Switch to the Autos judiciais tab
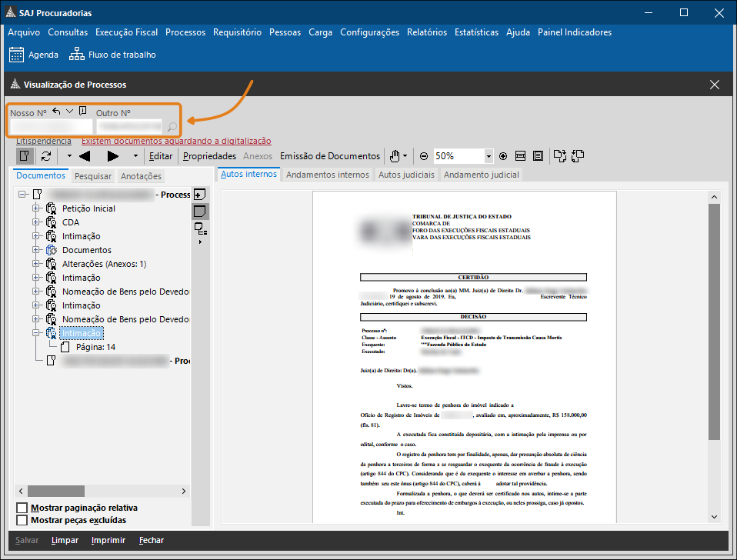 (x=406, y=175)
